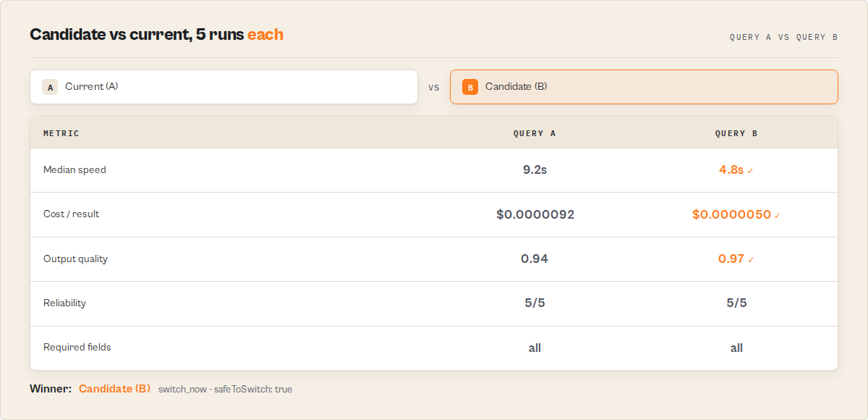Click the orange B badge icon
868x420 pixels.
click(x=470, y=87)
